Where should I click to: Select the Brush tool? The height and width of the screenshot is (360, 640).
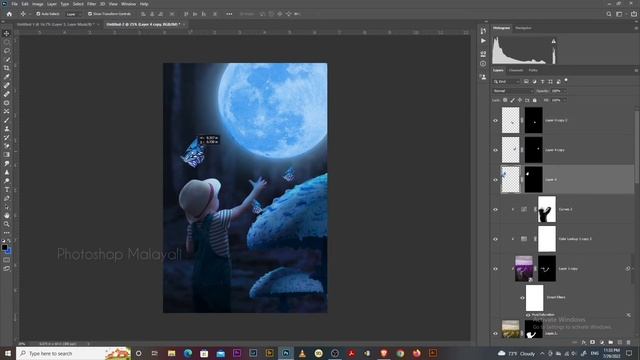coord(7,120)
